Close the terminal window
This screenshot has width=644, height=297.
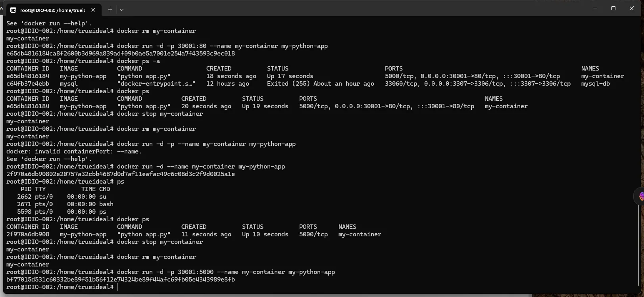(x=632, y=8)
